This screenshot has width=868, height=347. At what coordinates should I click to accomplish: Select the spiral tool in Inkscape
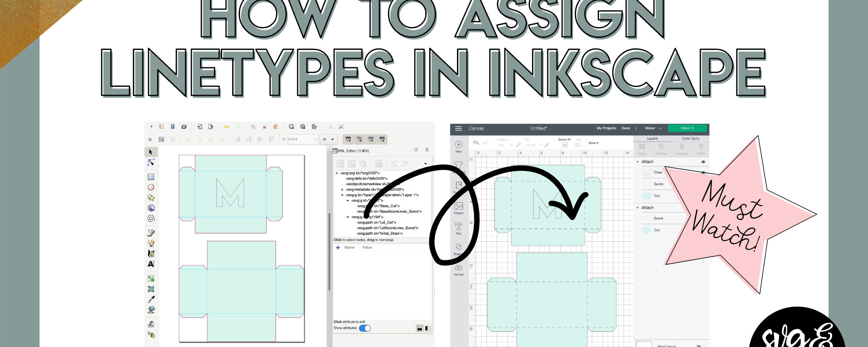pos(151,218)
